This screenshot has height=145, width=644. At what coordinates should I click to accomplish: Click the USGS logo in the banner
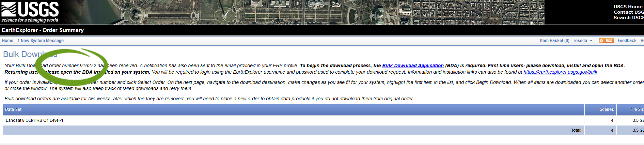pyautogui.click(x=30, y=12)
